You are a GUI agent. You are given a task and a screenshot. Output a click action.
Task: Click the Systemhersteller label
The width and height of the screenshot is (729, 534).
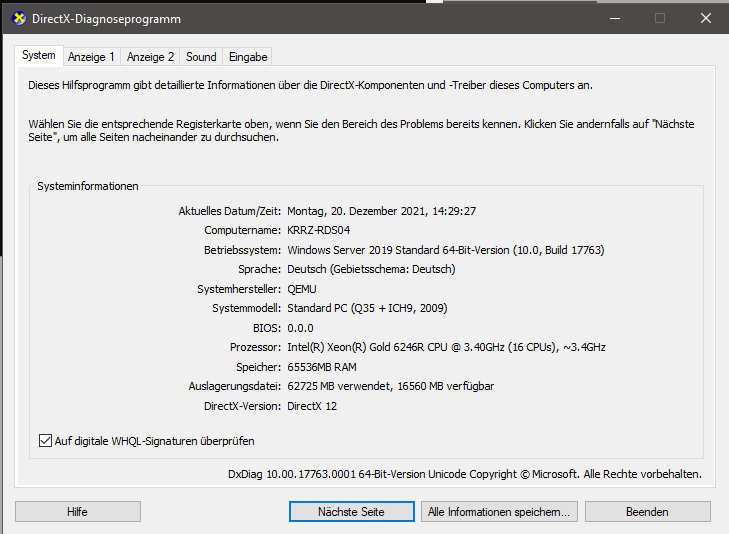click(239, 289)
